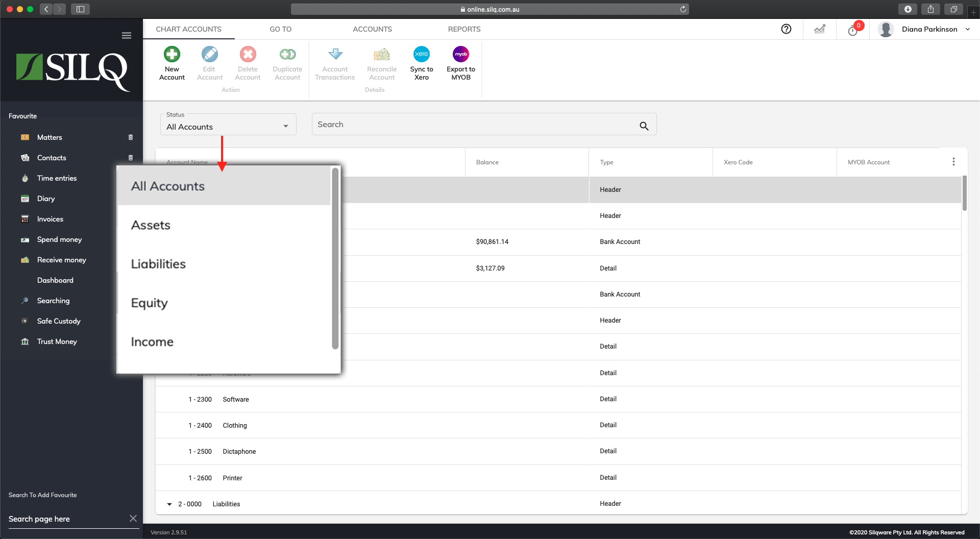Click the New Account icon
This screenshot has height=539, width=980.
tap(172, 54)
